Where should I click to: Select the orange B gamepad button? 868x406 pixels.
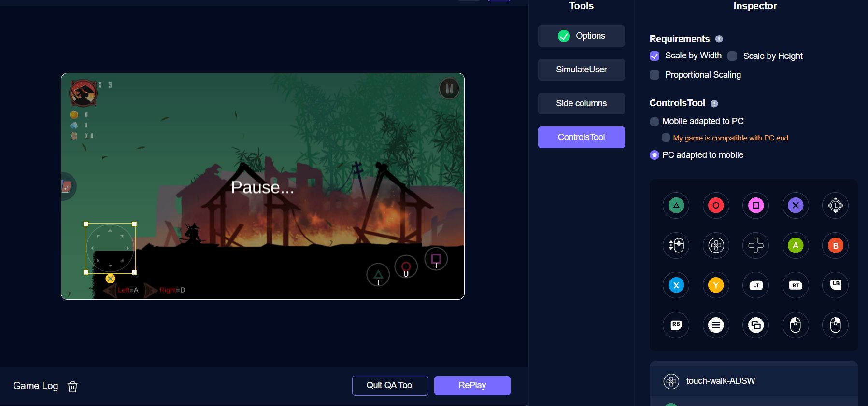(x=835, y=245)
